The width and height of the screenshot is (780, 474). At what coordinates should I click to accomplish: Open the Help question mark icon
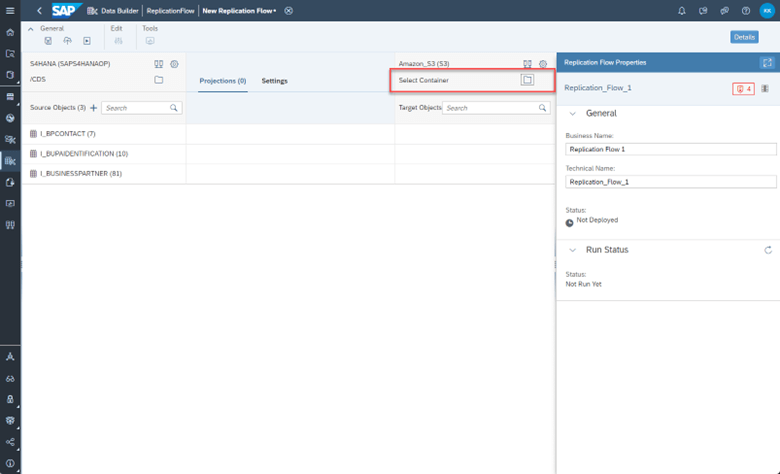pyautogui.click(x=745, y=10)
